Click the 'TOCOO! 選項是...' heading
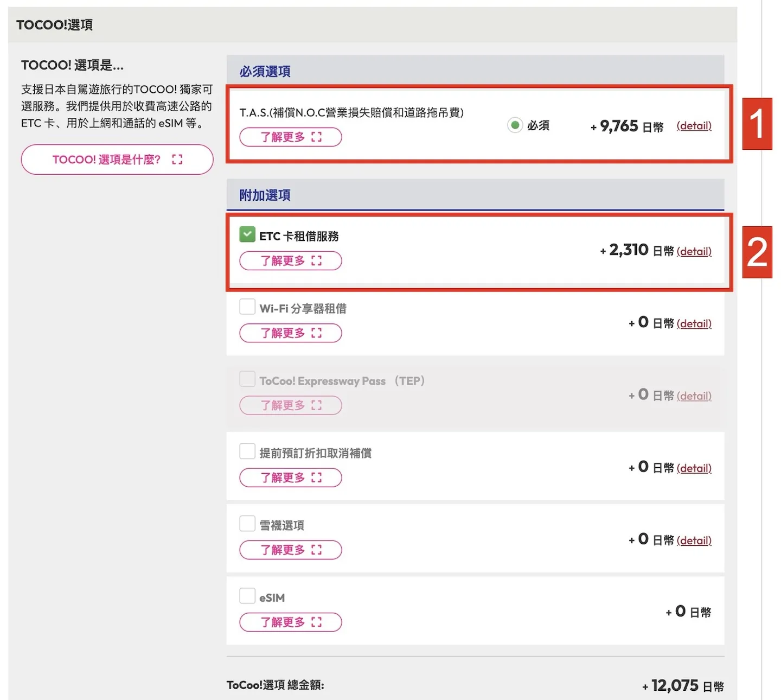 pyautogui.click(x=72, y=65)
